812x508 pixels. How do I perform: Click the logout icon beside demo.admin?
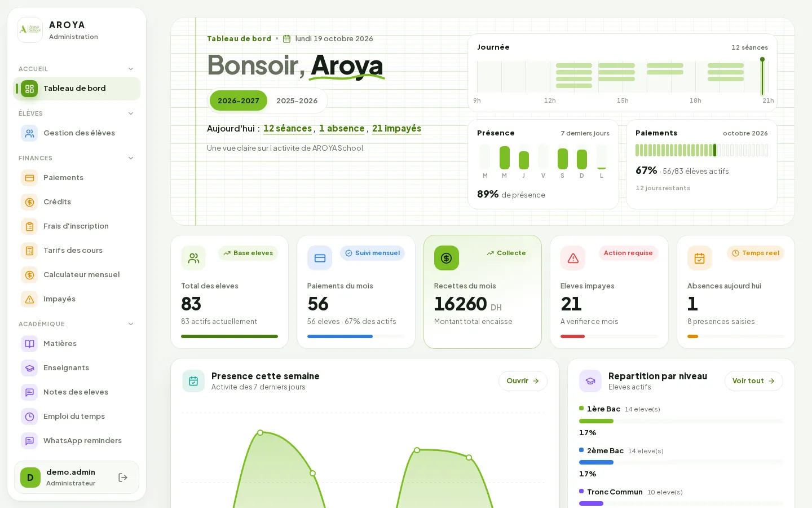(x=123, y=478)
